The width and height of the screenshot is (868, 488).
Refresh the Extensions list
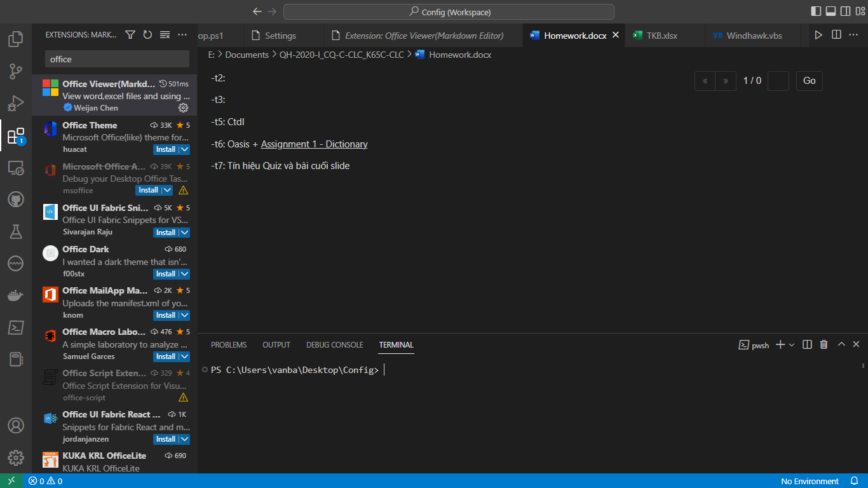click(x=147, y=35)
